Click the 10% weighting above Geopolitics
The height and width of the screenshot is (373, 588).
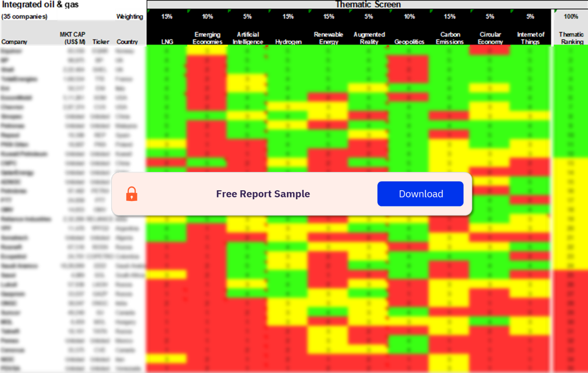click(409, 17)
